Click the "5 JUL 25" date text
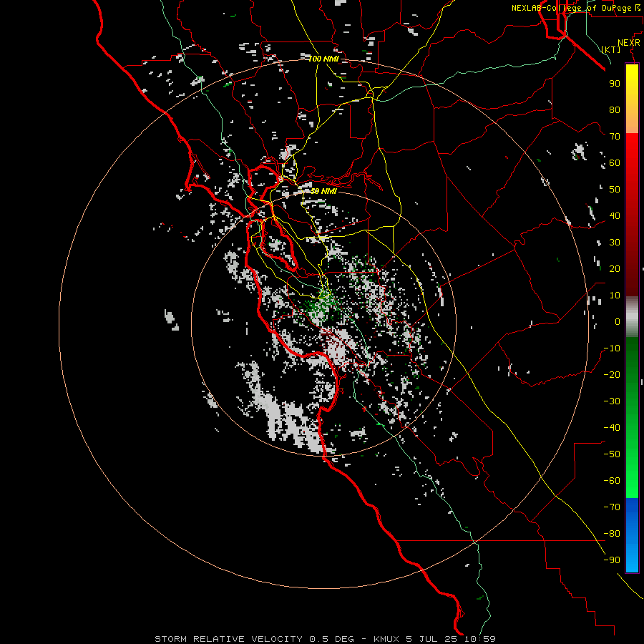 pos(431,639)
